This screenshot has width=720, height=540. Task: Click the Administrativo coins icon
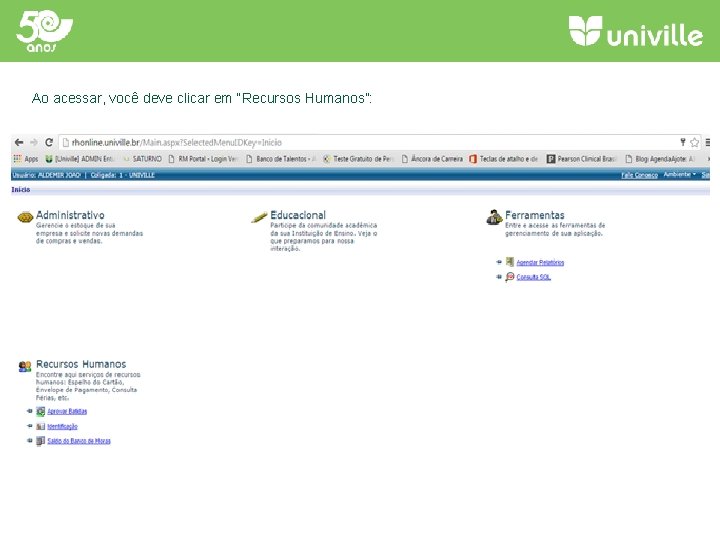[25, 217]
